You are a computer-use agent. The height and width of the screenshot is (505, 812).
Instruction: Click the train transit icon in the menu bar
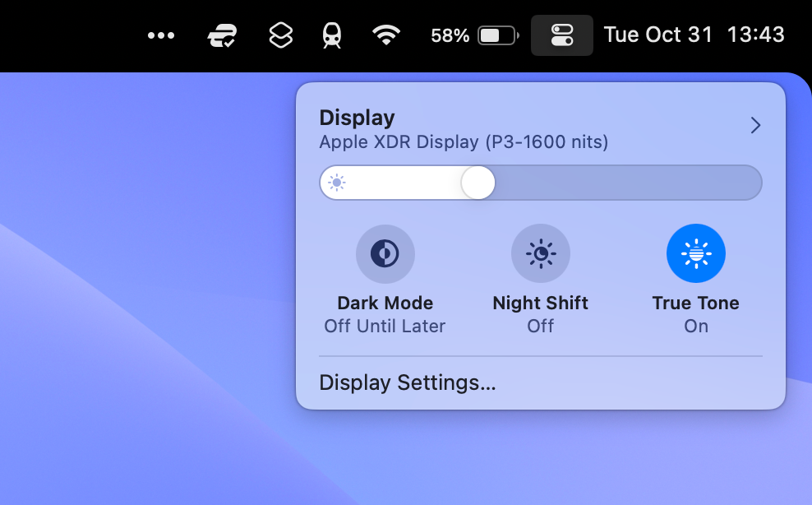(x=332, y=35)
